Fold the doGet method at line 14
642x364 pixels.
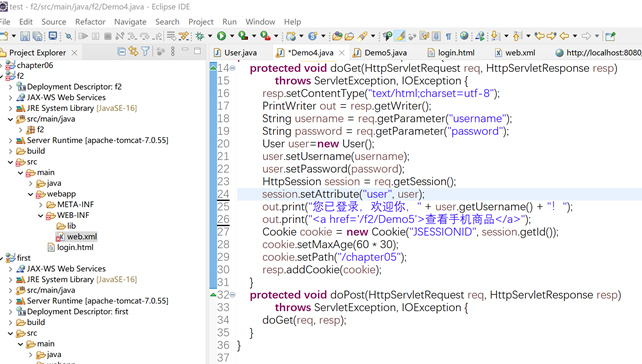233,68
